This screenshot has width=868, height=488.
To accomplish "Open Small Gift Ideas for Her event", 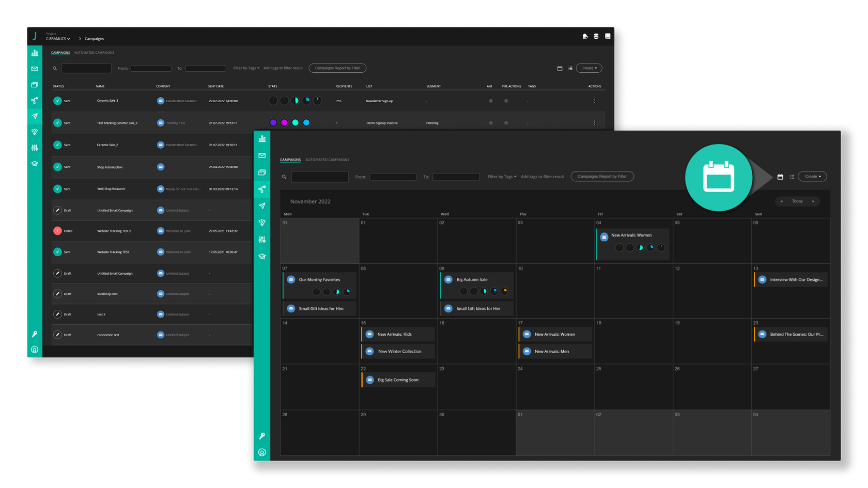I will click(x=476, y=309).
